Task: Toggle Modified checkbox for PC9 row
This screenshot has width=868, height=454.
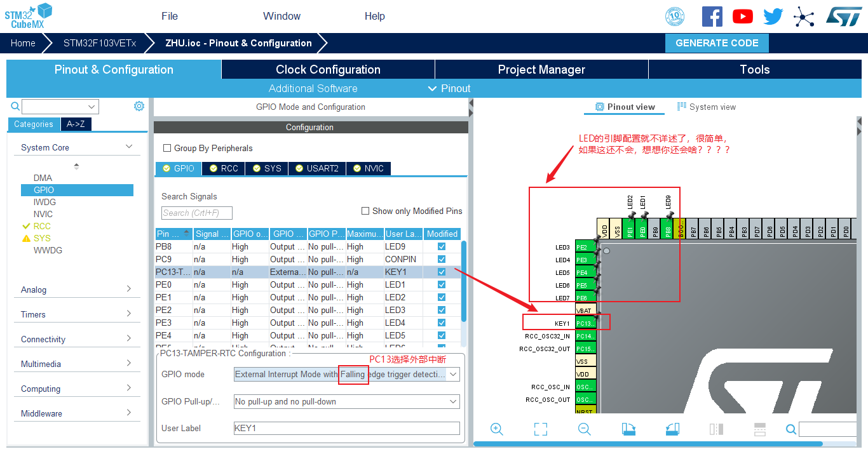Action: (x=442, y=259)
